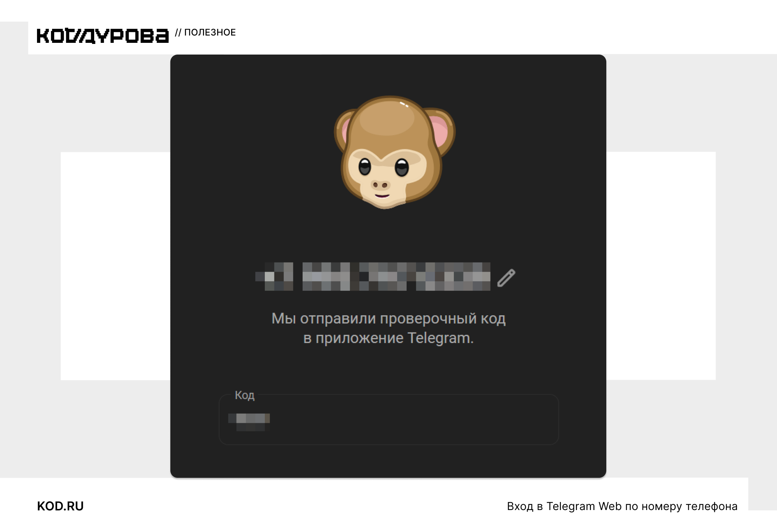Click the monkey's nose

pyautogui.click(x=380, y=185)
